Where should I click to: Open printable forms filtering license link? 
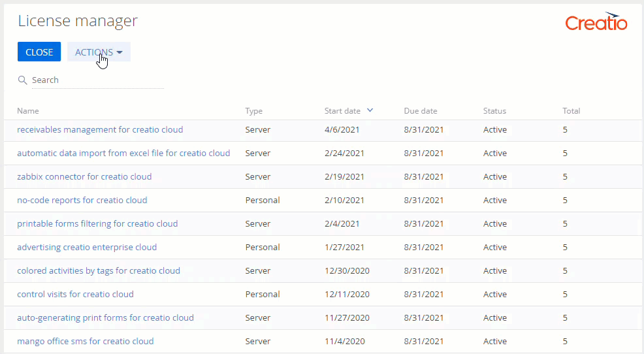coord(97,224)
